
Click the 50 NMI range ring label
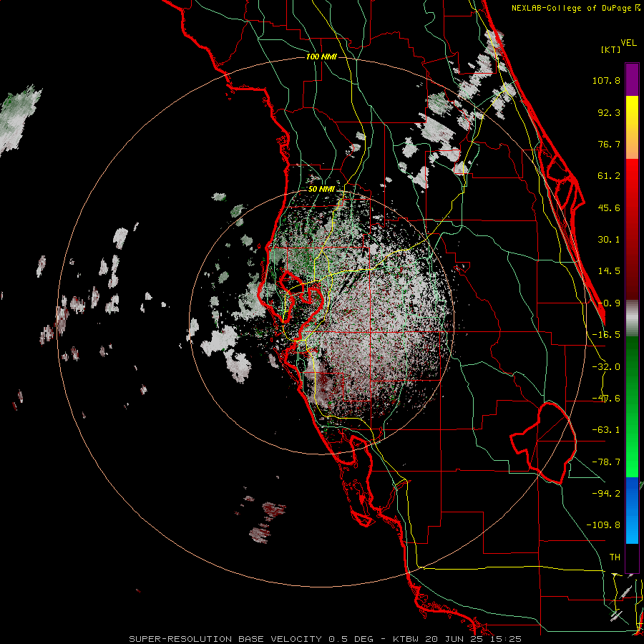pyautogui.click(x=321, y=190)
